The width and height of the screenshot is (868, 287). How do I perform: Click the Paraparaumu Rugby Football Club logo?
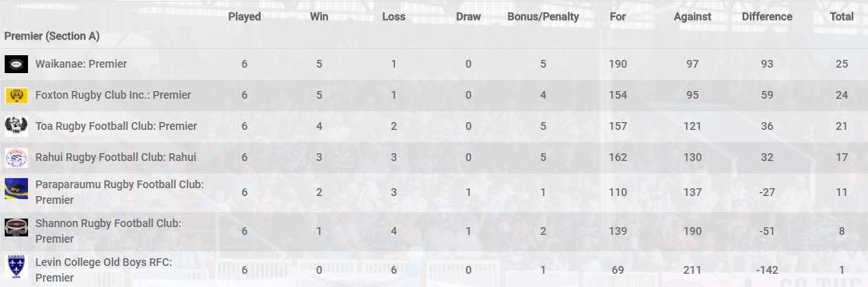pos(16,189)
